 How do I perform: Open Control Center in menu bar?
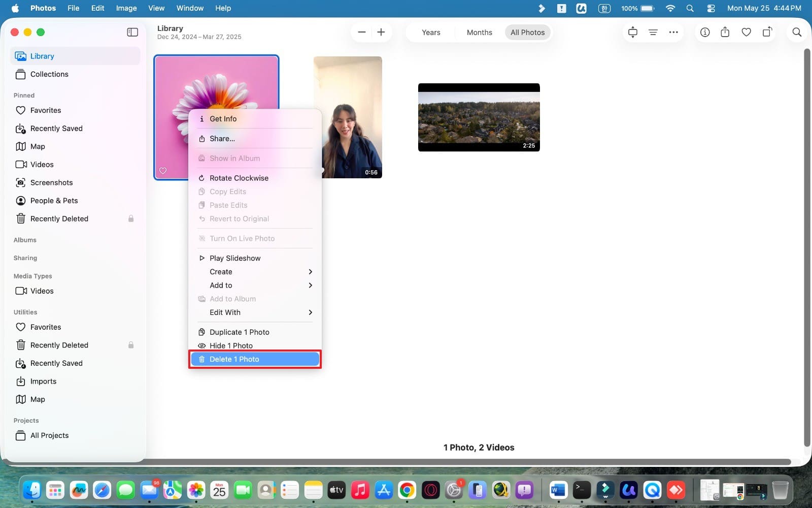(x=711, y=8)
